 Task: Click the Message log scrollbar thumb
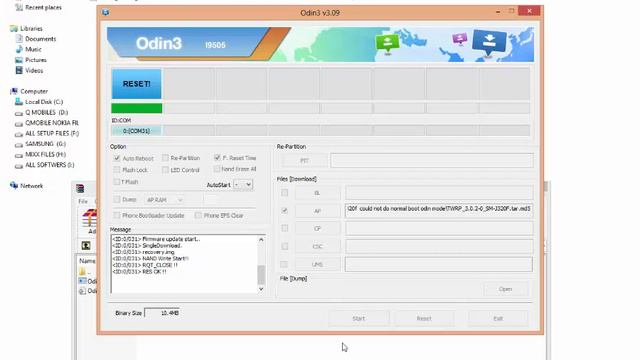click(261, 274)
